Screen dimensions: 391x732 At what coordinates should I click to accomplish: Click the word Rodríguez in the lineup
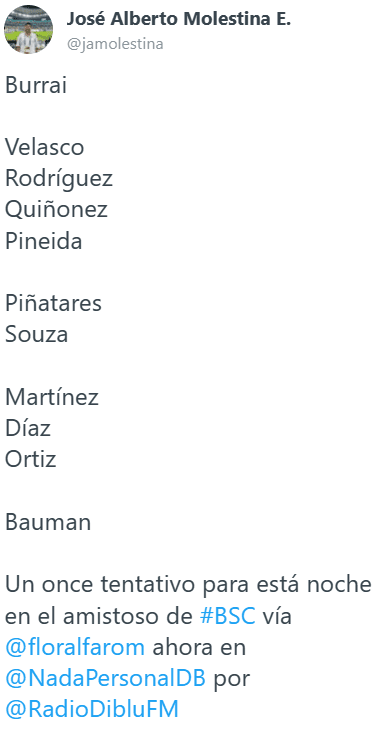[59, 179]
